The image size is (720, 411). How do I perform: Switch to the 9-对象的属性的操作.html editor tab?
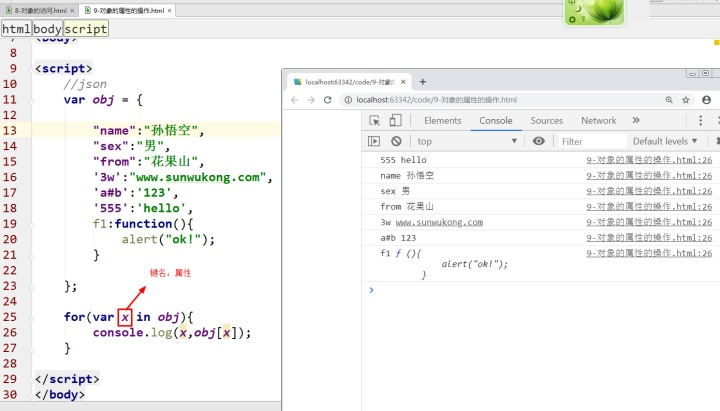129,11
